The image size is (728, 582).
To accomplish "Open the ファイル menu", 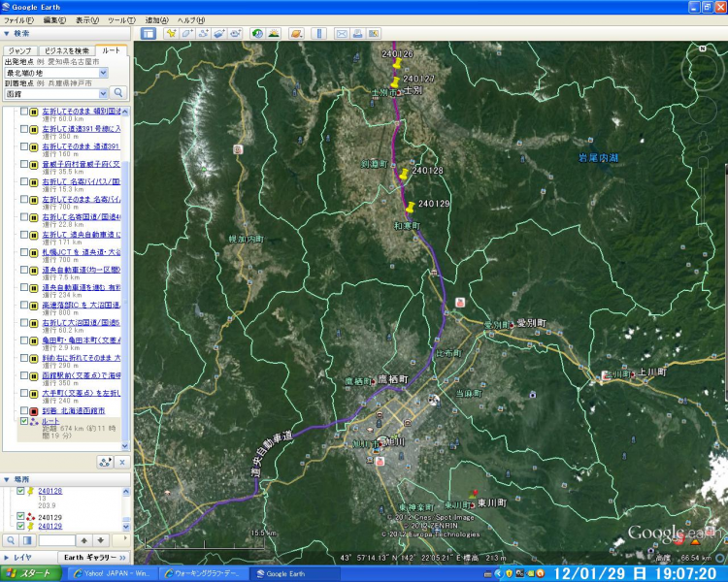I will click(18, 20).
